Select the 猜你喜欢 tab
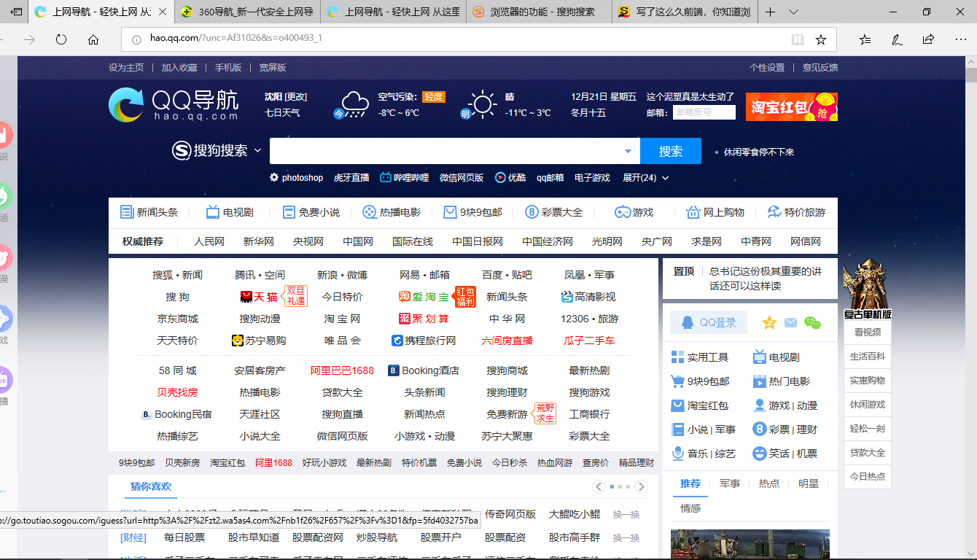 click(151, 486)
